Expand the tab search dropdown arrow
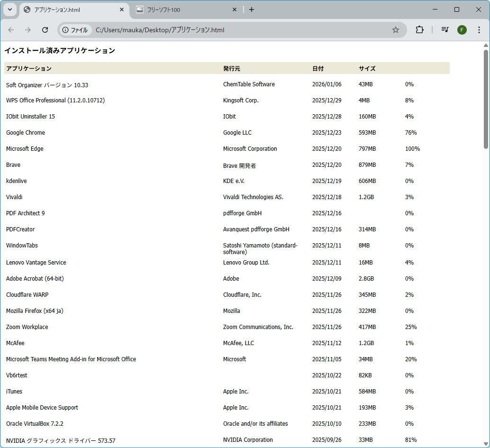 point(9,9)
